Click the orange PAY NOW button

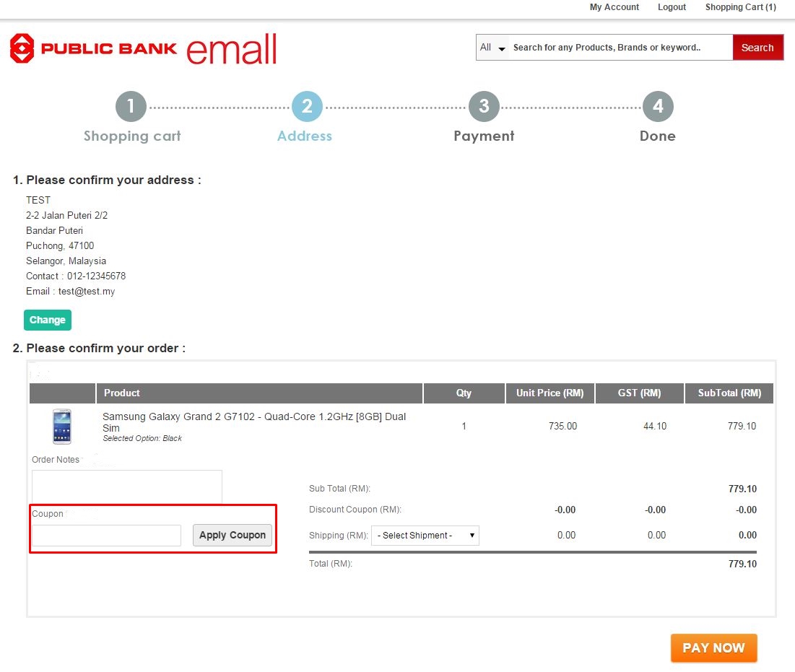tap(713, 647)
